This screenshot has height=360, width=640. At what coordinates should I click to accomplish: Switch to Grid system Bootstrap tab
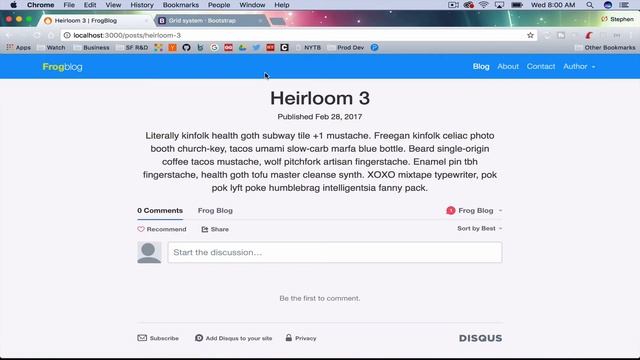[210, 20]
